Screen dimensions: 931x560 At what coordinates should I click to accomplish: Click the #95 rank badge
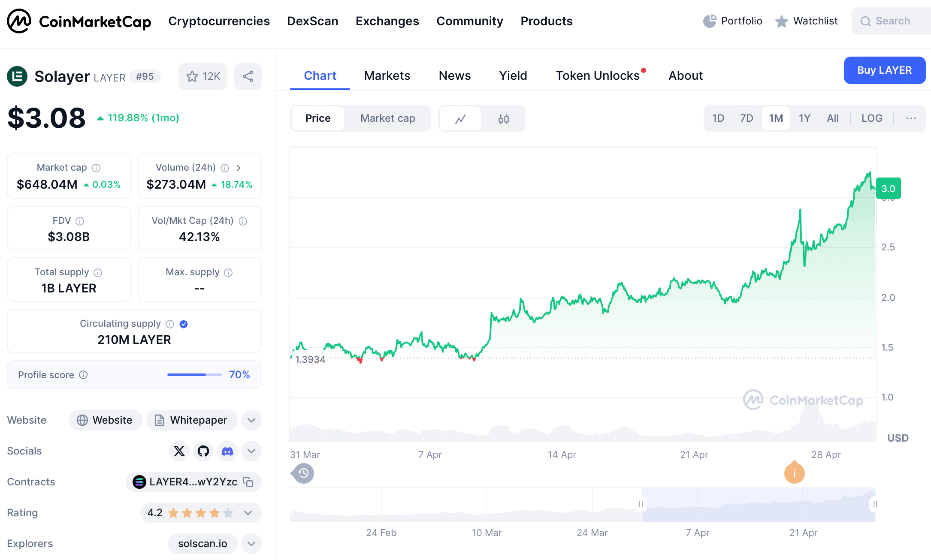[145, 76]
